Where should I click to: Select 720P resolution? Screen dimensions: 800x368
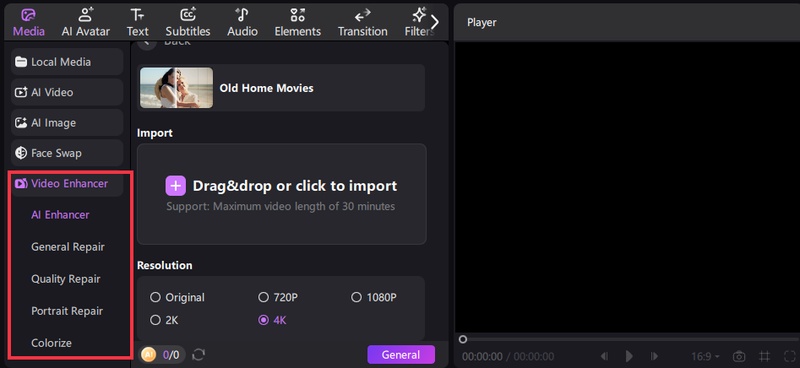[278, 297]
